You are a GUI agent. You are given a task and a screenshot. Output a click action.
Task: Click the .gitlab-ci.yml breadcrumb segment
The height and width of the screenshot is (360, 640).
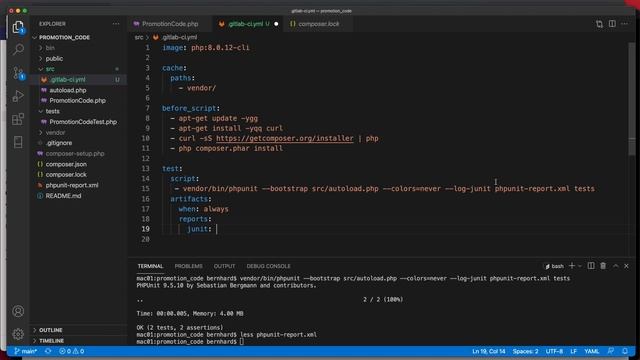(176, 37)
